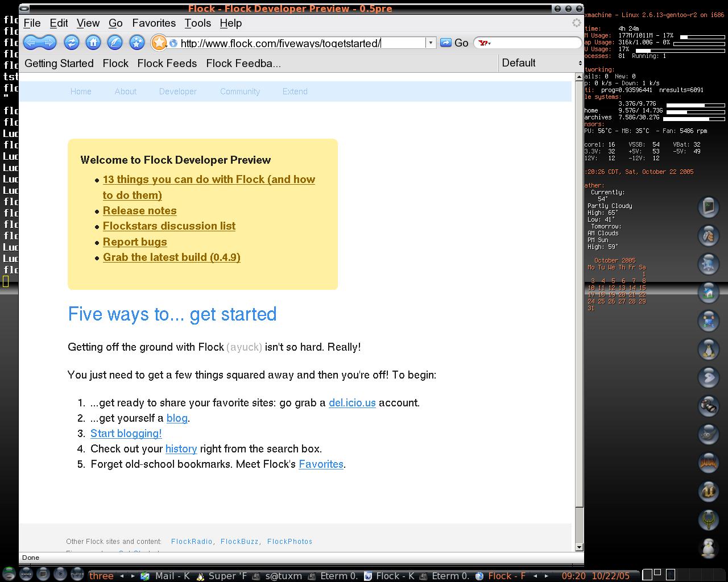This screenshot has height=582, width=728.
Task: Switch to the 'Mail - K' taskbar entry
Action: pos(166,576)
